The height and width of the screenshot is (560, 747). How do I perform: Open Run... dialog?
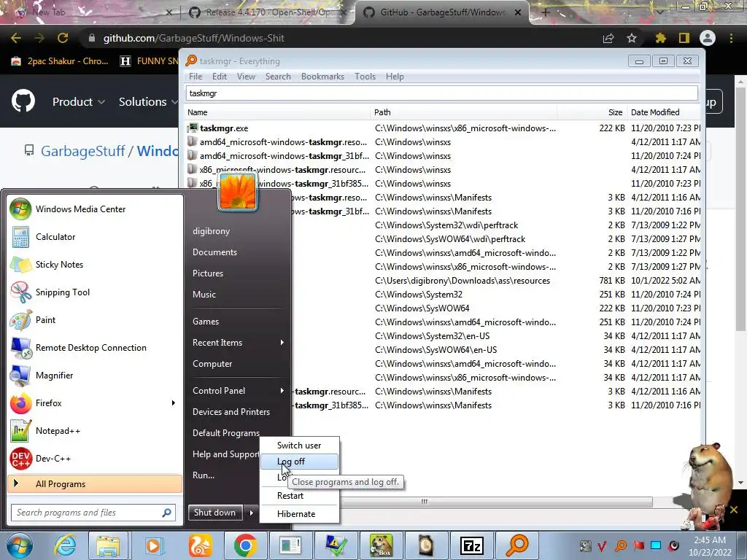[x=204, y=475]
